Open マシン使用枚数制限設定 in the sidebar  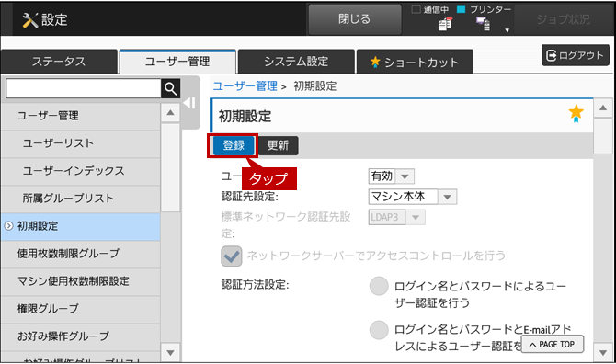pos(81,281)
